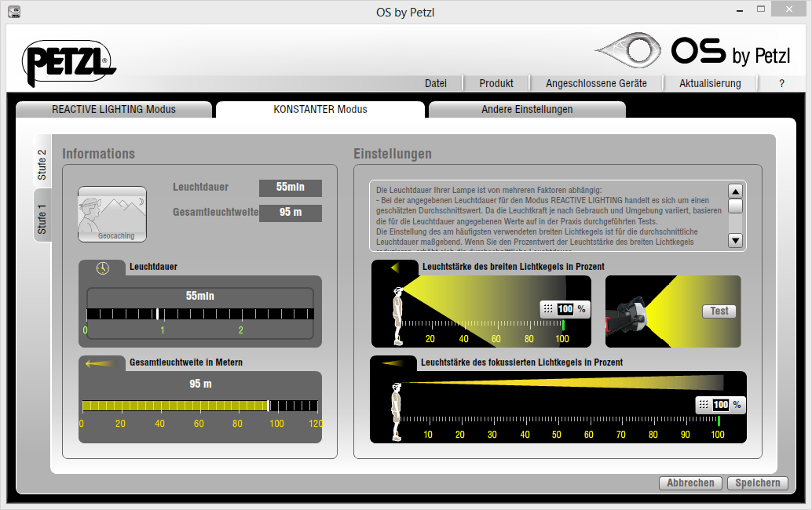Image resolution: width=812 pixels, height=510 pixels.
Task: Click the headlamp picture in the Test preview
Action: (x=627, y=315)
